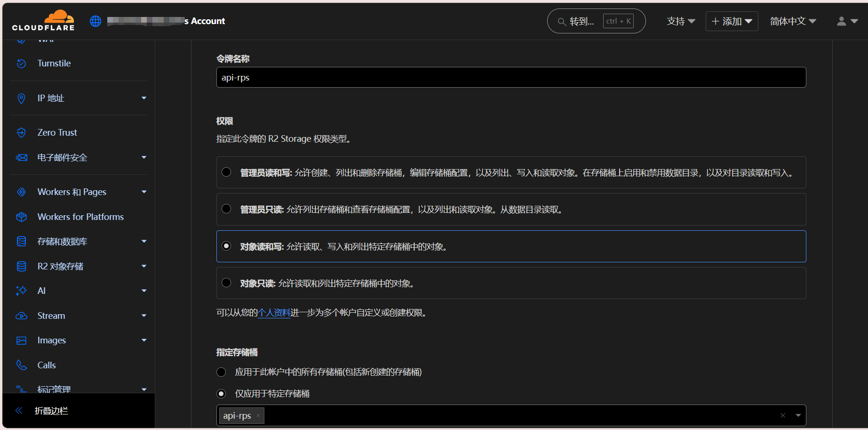868x430 pixels.
Task: Click the Images sidebar icon
Action: (21, 341)
